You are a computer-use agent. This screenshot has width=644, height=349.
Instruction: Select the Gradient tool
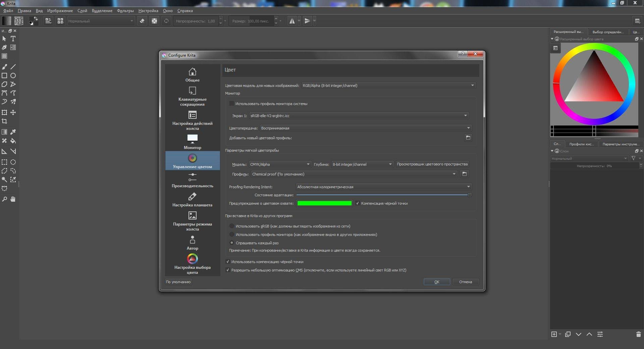[x=4, y=132]
